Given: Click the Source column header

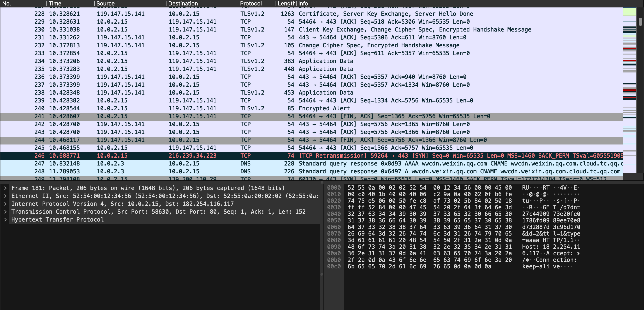Looking at the screenshot, I should coord(130,4).
